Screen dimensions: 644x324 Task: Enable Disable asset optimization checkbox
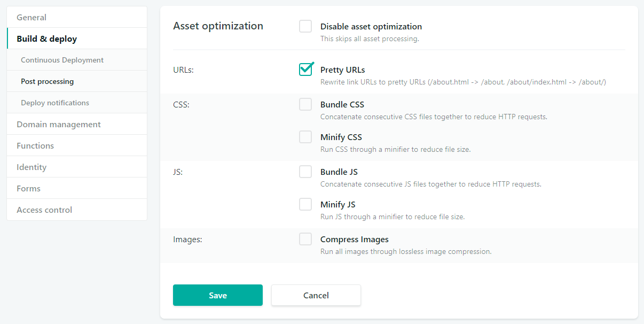point(305,26)
